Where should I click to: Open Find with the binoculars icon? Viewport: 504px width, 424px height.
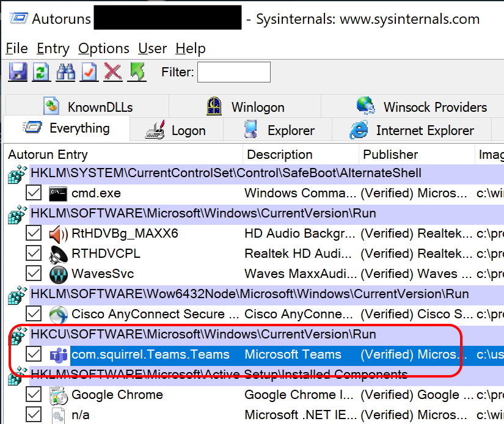click(x=65, y=71)
